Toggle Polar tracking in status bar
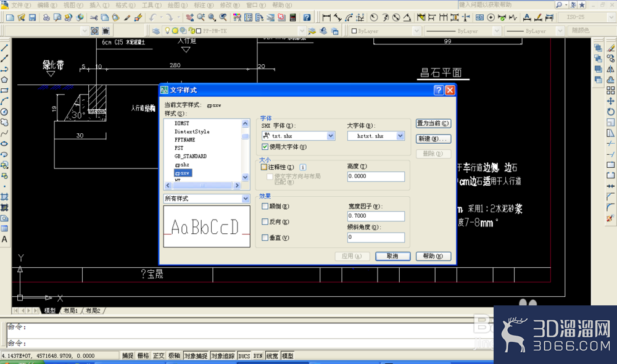Viewport: 617px width, 364px height. point(175,356)
